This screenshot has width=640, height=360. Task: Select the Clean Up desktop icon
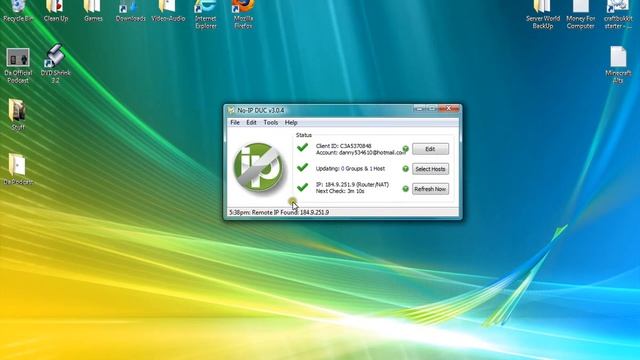click(x=56, y=11)
